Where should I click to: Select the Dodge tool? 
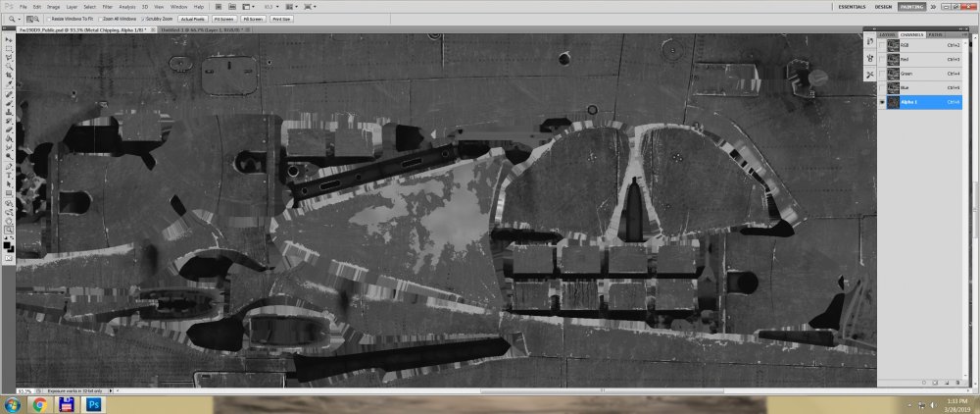pyautogui.click(x=10, y=155)
